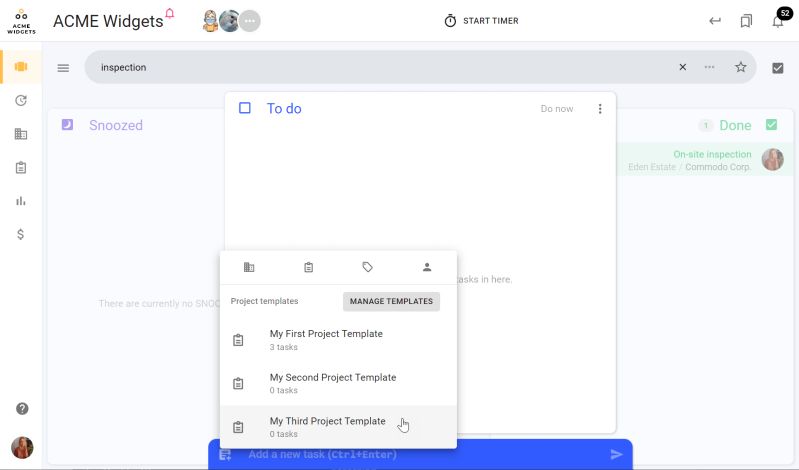Click the Snoozed moon icon
The image size is (799, 470).
click(x=67, y=125)
